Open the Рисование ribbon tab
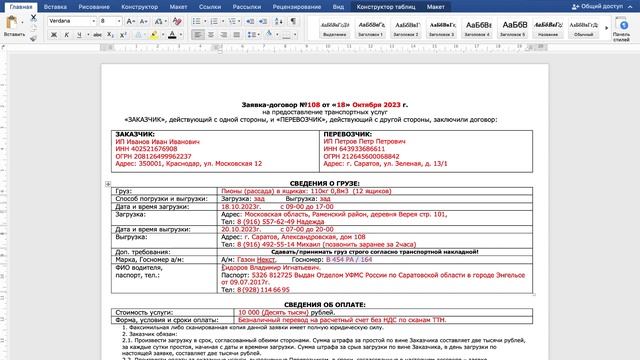 [x=94, y=7]
